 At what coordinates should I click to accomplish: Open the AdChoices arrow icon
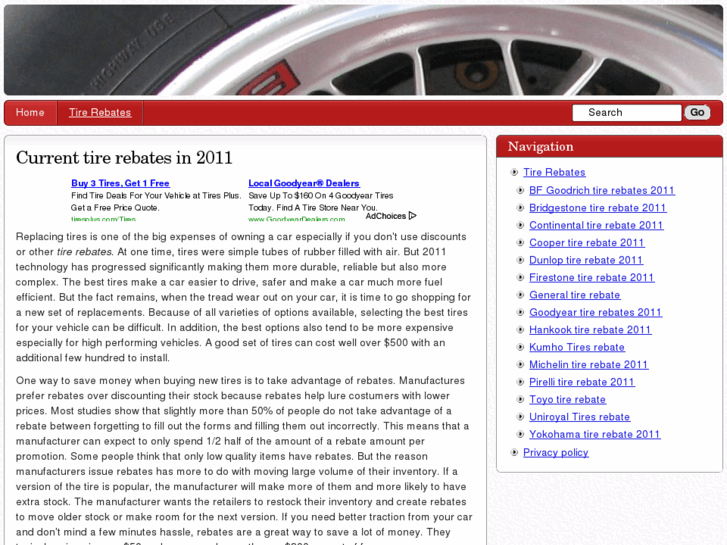(413, 216)
